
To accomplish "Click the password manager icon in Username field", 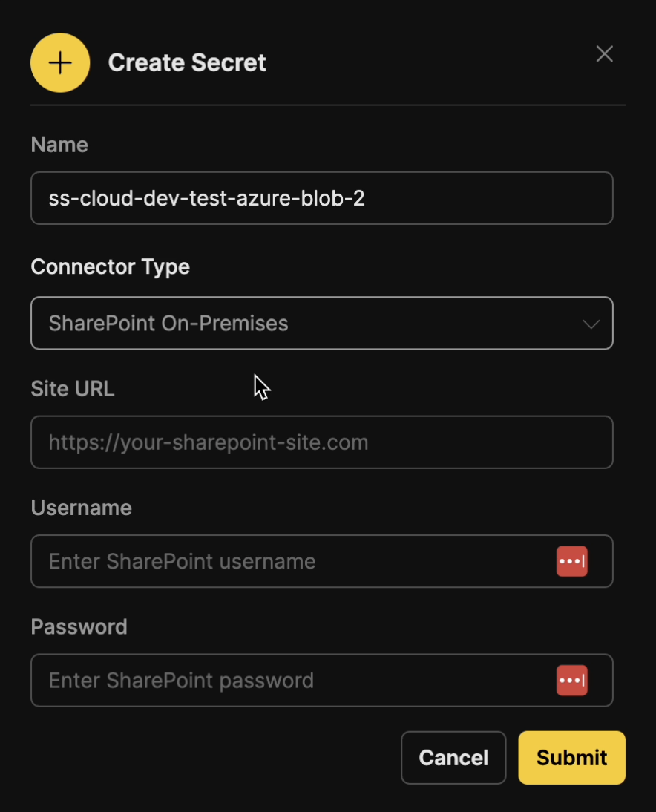I will (x=571, y=561).
